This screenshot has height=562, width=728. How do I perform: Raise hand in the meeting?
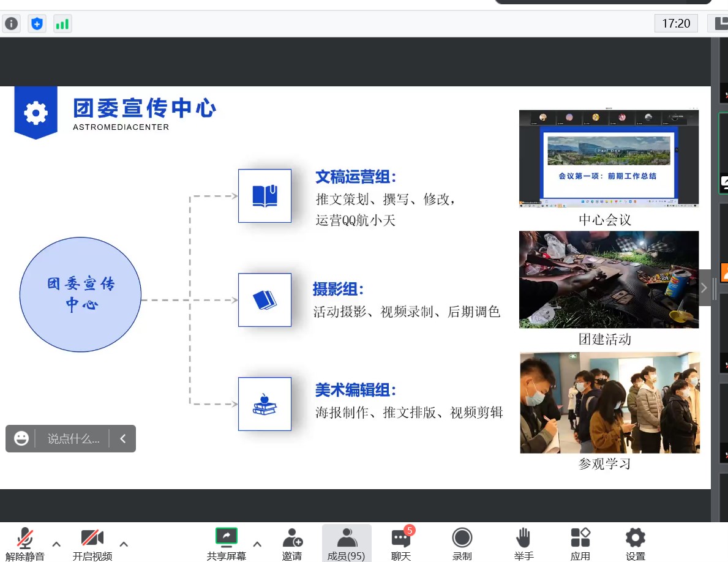(x=522, y=538)
